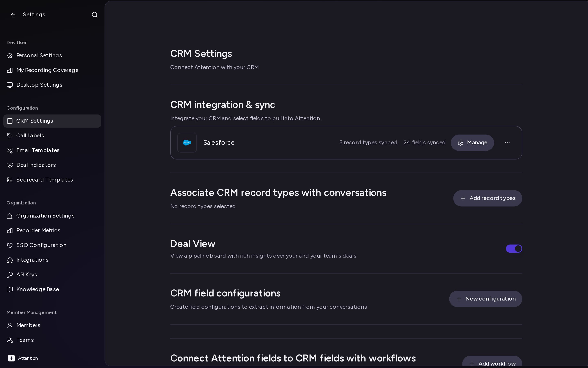This screenshot has width=588, height=368.
Task: Click the Scorecard Templates list icon
Action: [x=10, y=180]
